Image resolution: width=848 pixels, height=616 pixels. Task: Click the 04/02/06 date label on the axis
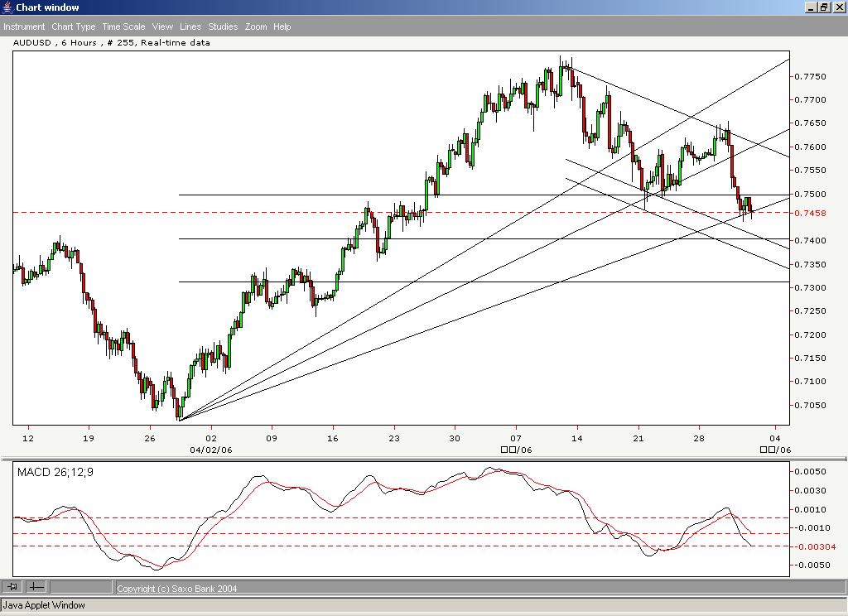pyautogui.click(x=210, y=450)
